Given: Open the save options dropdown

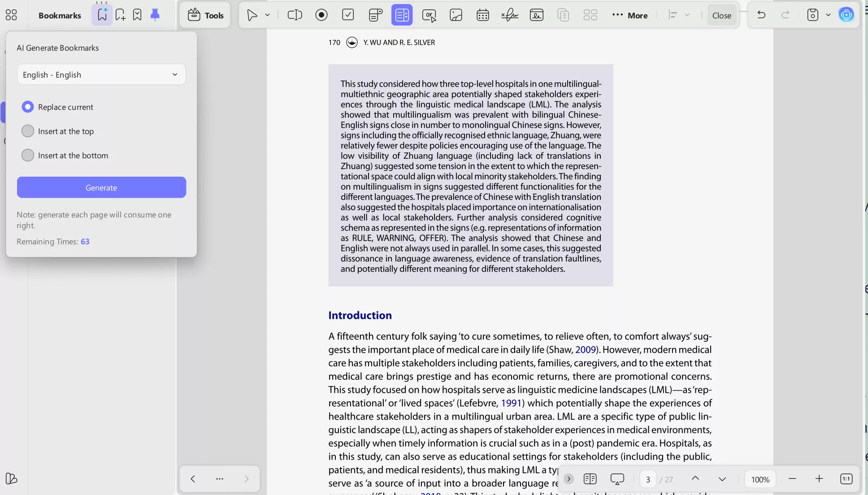Looking at the screenshot, I should click(827, 15).
